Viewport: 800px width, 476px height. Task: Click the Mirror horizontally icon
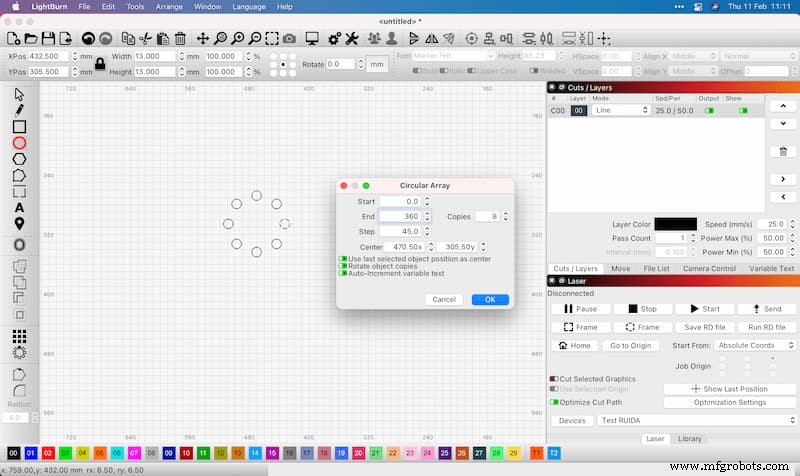431,39
